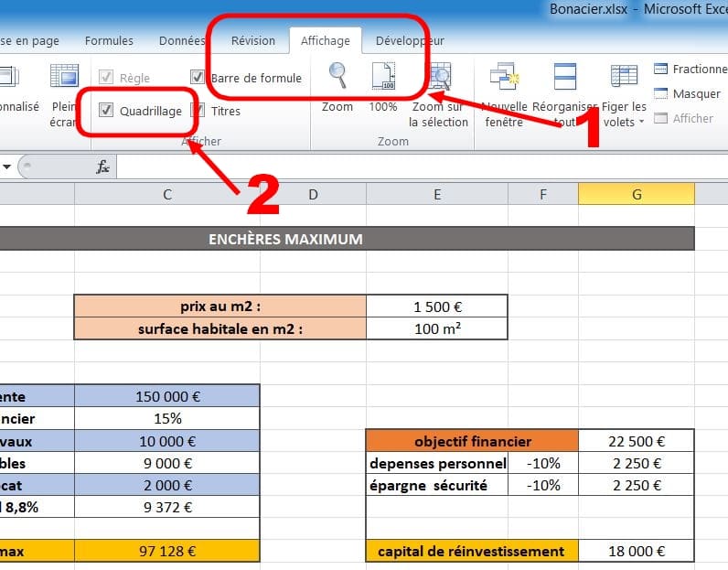728x570 pixels.
Task: Open the Mise en page tab
Action: tap(29, 41)
